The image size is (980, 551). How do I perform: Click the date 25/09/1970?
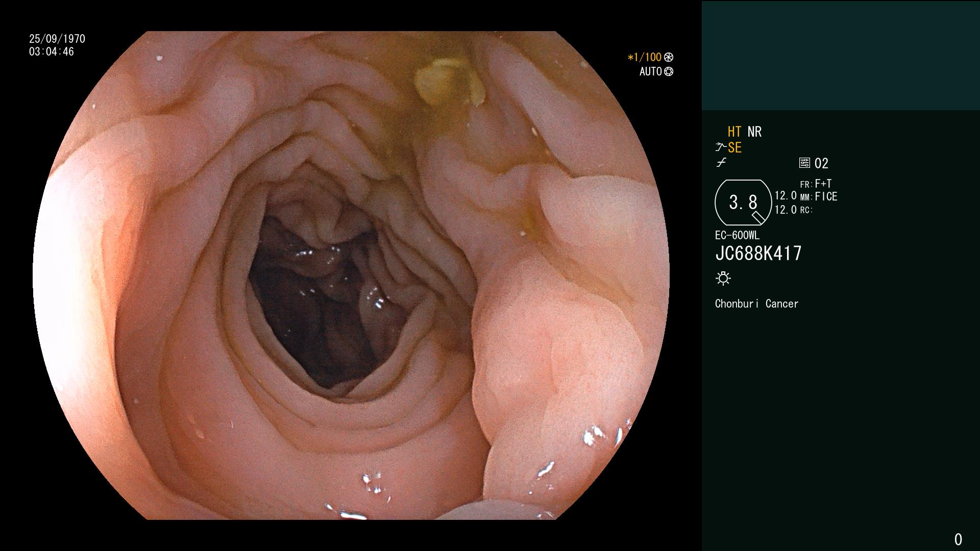57,39
